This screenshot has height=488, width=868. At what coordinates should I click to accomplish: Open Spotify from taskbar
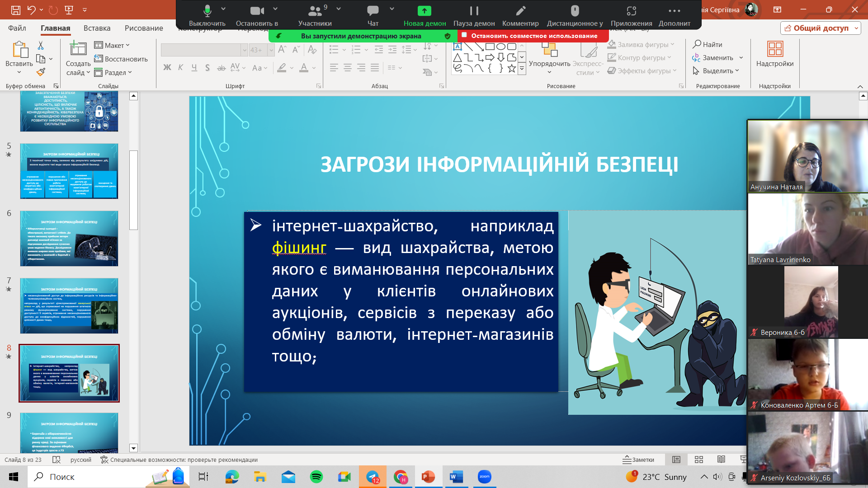(316, 477)
